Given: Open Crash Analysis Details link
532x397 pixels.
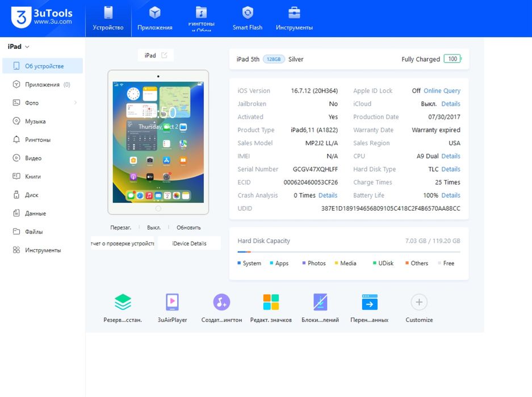Looking at the screenshot, I should coord(328,195).
